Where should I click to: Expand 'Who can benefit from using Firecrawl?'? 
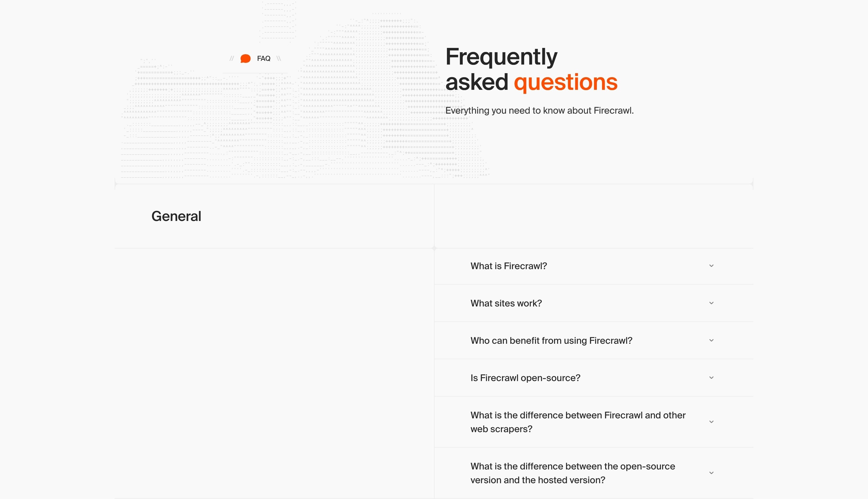coord(711,340)
